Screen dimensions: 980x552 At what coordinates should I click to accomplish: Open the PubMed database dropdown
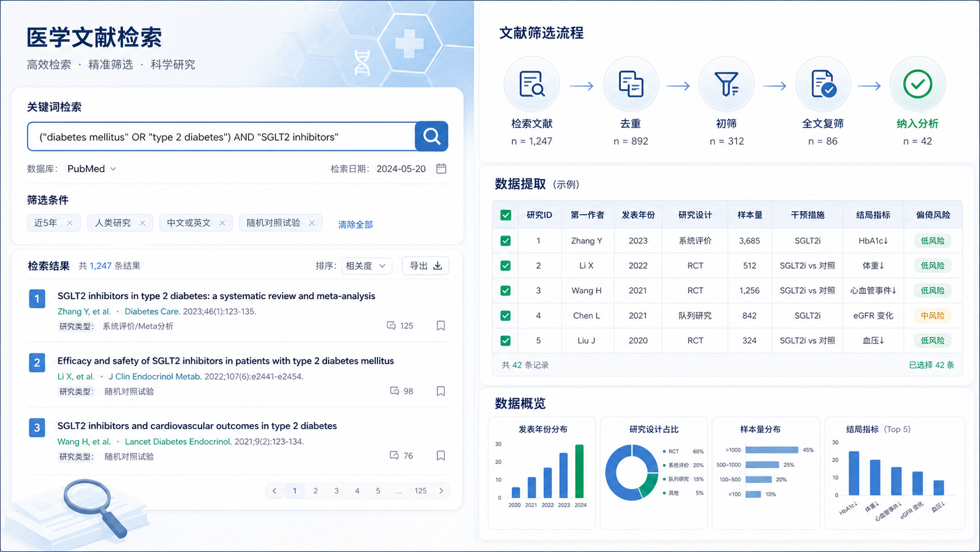(92, 169)
